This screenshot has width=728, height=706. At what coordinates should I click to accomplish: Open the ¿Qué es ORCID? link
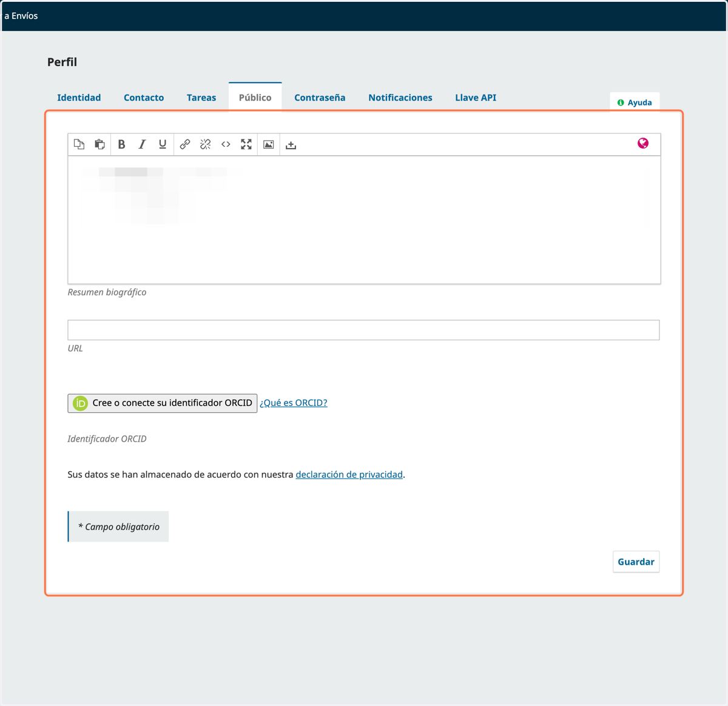tap(294, 403)
